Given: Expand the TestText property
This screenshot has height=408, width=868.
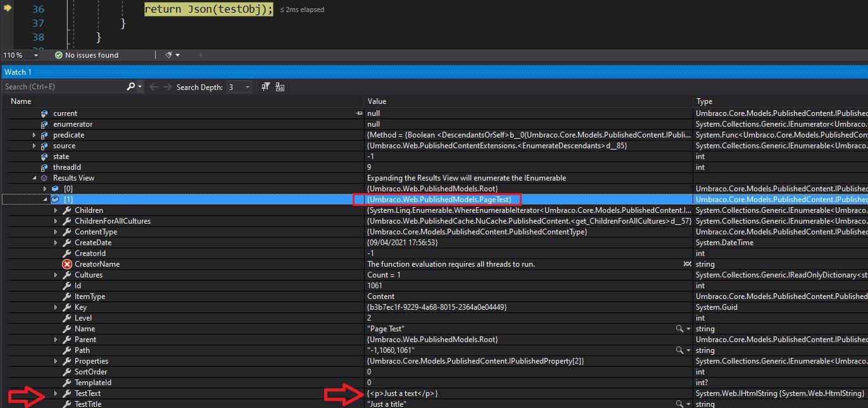Looking at the screenshot, I should 56,393.
